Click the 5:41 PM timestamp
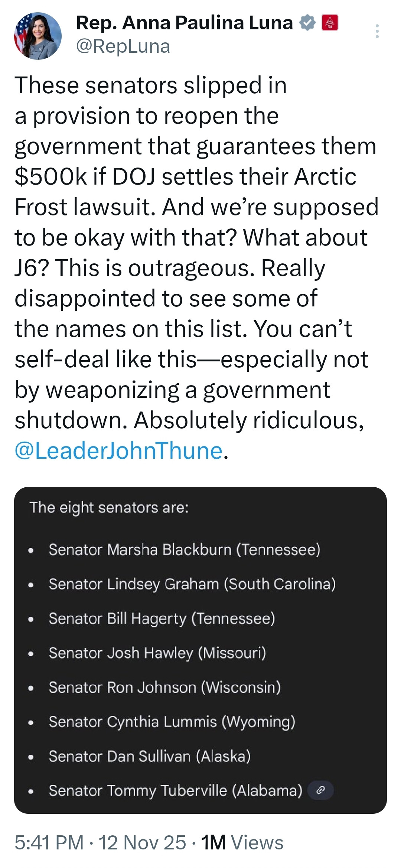Viewport: 401px width, 868px height. pyautogui.click(x=49, y=842)
